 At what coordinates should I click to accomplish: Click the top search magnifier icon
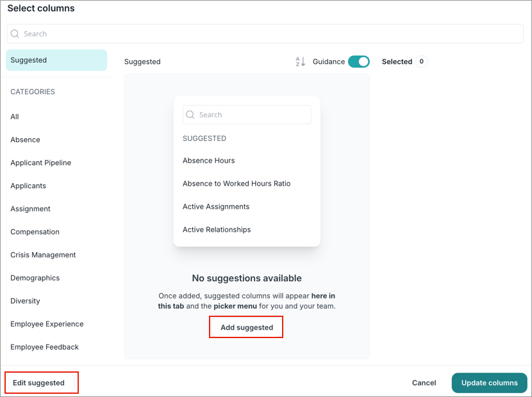15,33
